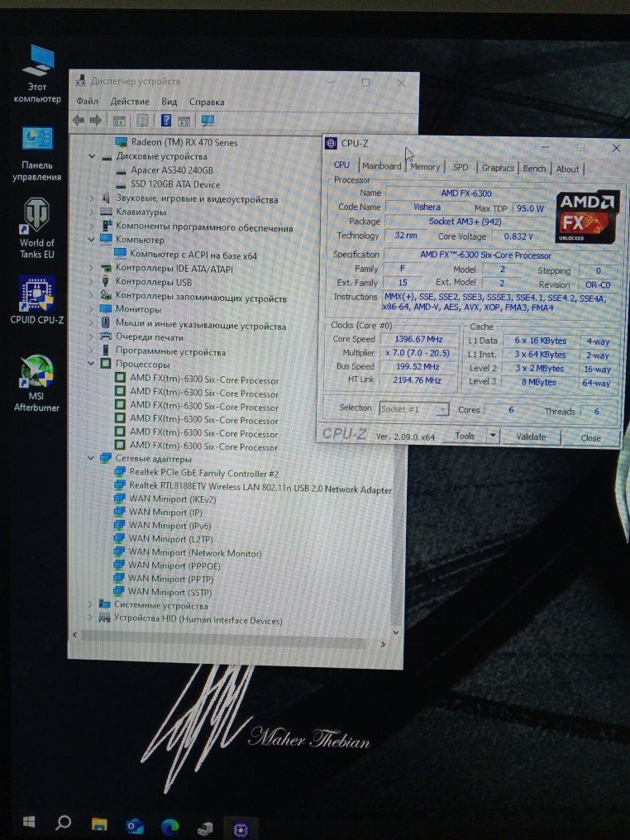Select the CPU tab in CPU-Z
Image resolution: width=630 pixels, height=840 pixels.
pyautogui.click(x=341, y=165)
